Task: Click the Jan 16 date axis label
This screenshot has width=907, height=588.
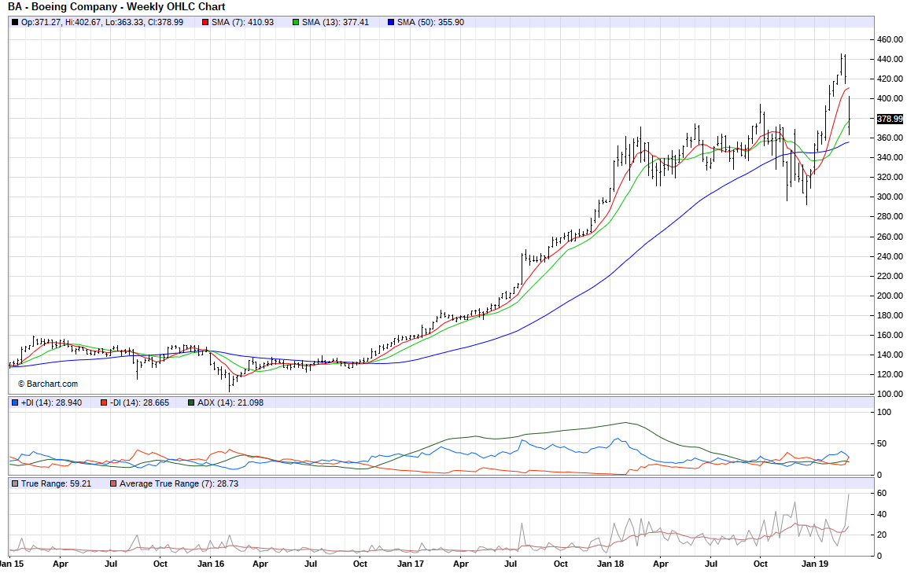Action: pyautogui.click(x=211, y=564)
